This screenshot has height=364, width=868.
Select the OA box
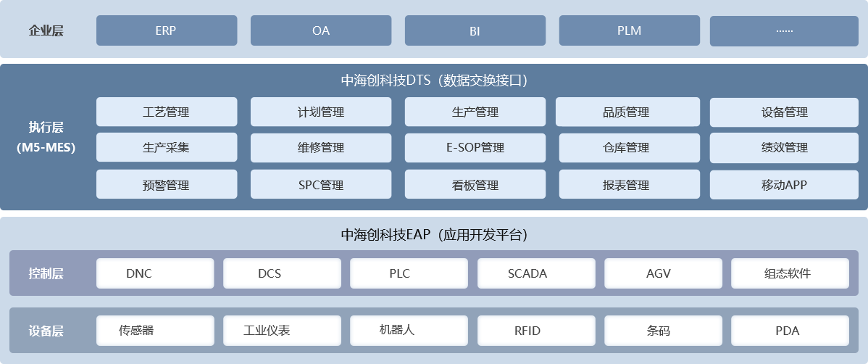click(321, 30)
